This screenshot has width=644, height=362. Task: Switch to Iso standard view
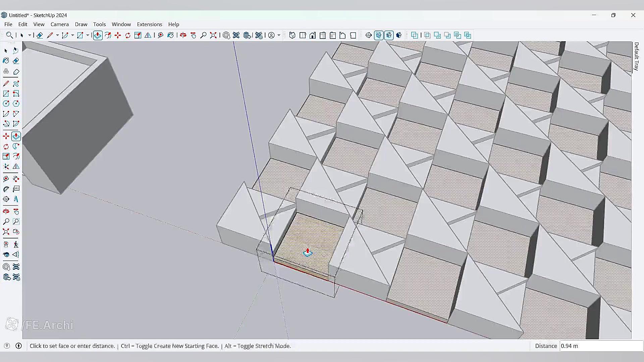pyautogui.click(x=292, y=35)
